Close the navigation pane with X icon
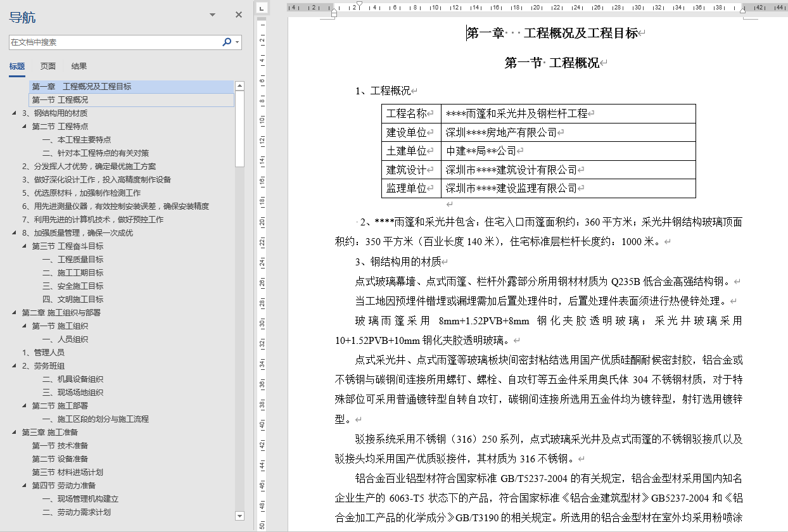Screen dimensions: 788x532 click(x=238, y=14)
